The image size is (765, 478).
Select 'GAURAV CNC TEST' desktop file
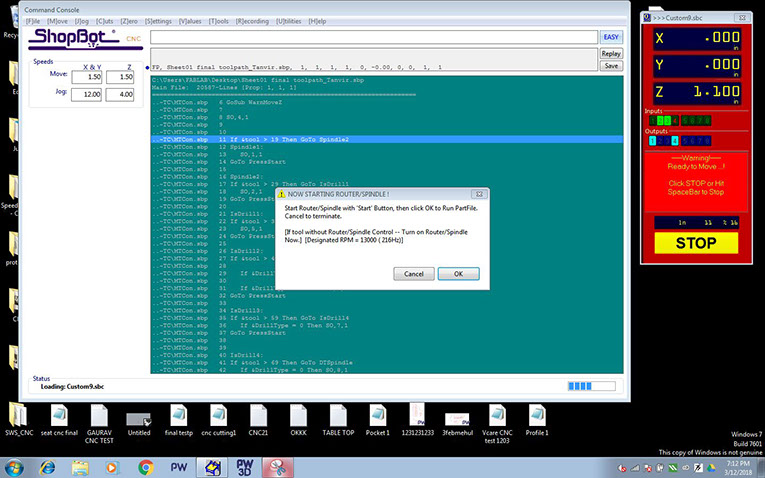[x=99, y=423]
